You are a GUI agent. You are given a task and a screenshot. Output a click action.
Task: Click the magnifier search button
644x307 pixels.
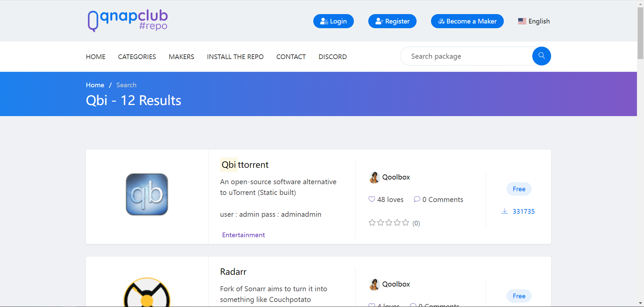pos(541,56)
